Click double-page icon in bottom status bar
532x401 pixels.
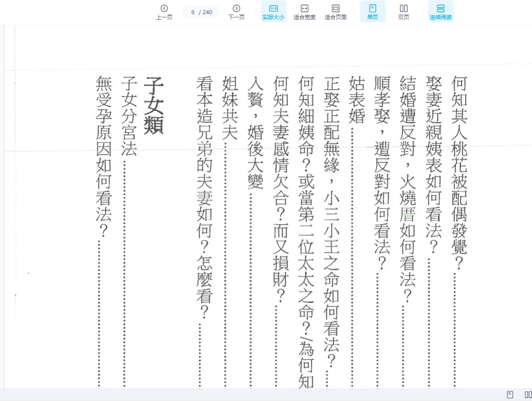point(528,395)
